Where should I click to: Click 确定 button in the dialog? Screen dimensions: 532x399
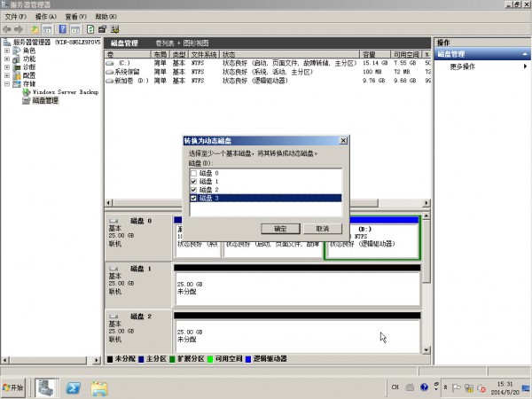pos(280,228)
